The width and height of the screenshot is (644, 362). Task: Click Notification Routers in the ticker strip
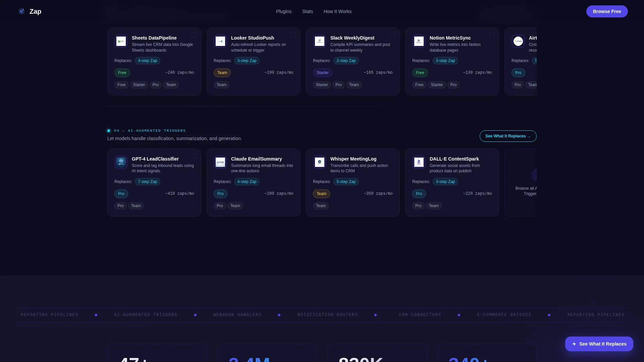click(x=327, y=315)
